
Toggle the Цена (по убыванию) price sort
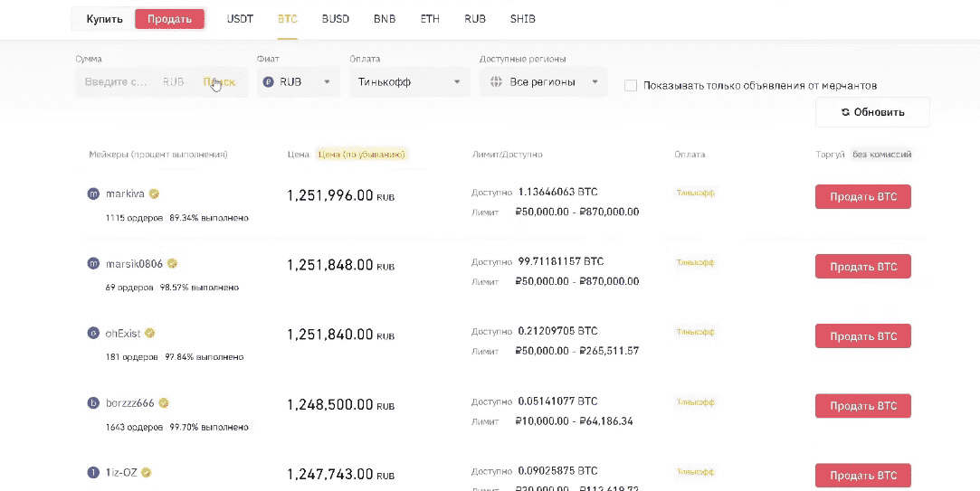[363, 155]
